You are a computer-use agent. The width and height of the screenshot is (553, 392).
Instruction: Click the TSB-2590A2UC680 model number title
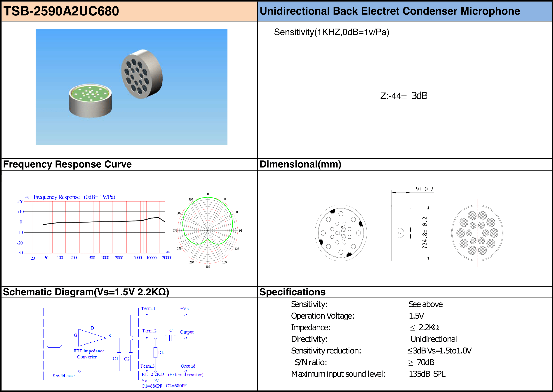tap(61, 11)
